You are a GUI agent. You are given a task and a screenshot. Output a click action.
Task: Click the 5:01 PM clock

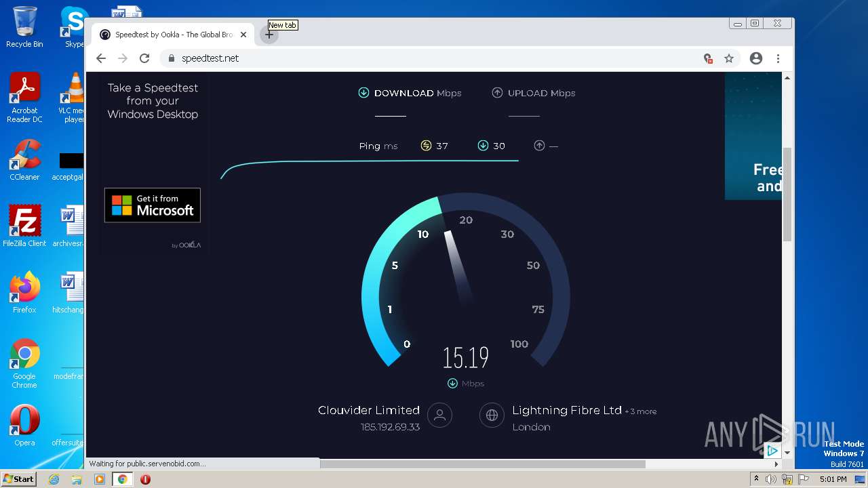[x=833, y=479]
